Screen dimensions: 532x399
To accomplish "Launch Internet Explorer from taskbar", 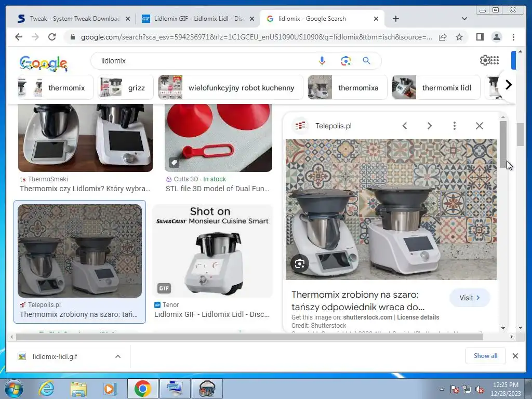I will pyautogui.click(x=46, y=389).
